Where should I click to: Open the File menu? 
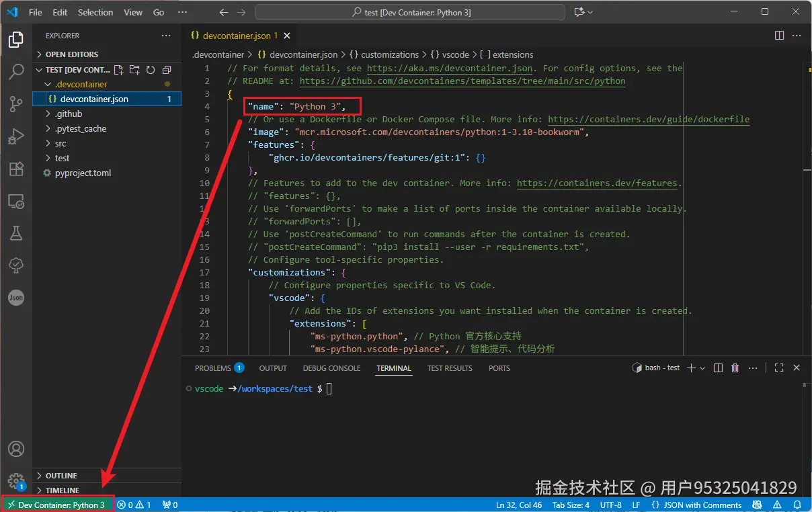(x=36, y=12)
